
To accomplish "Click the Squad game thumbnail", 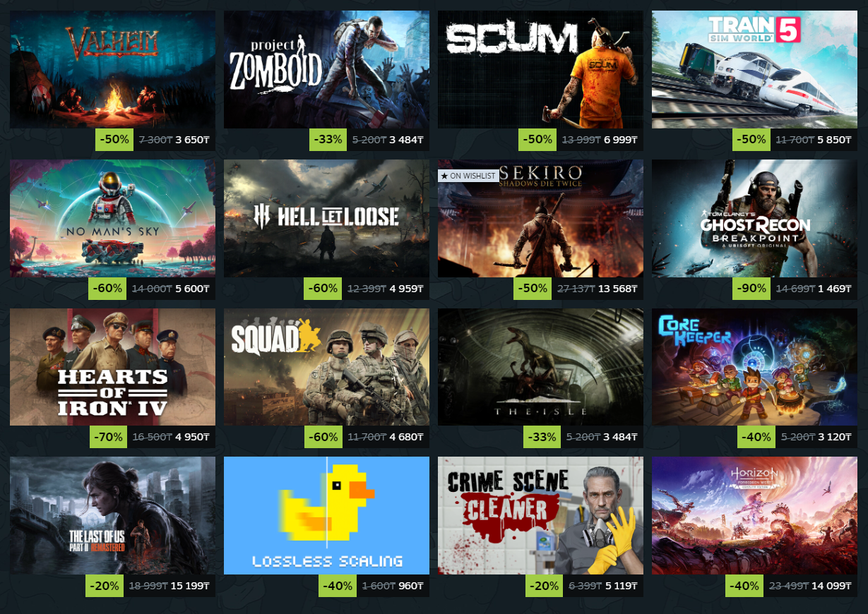I will pyautogui.click(x=326, y=367).
